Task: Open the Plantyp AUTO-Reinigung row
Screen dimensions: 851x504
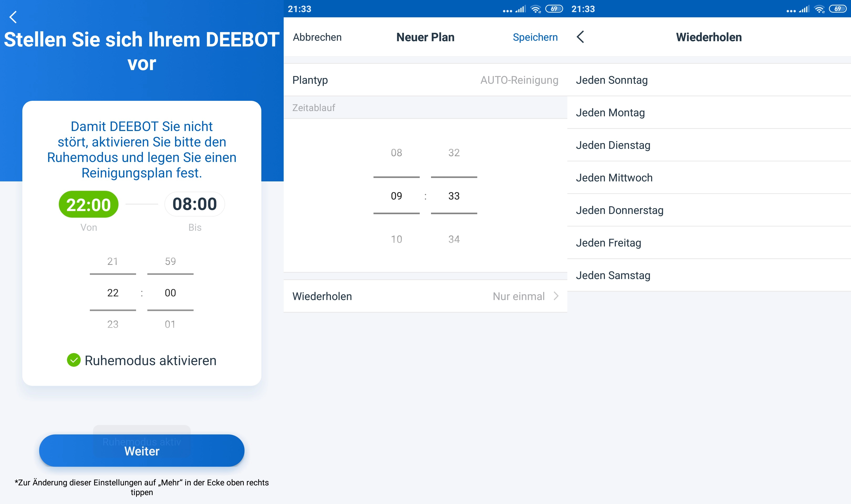Action: (x=425, y=80)
